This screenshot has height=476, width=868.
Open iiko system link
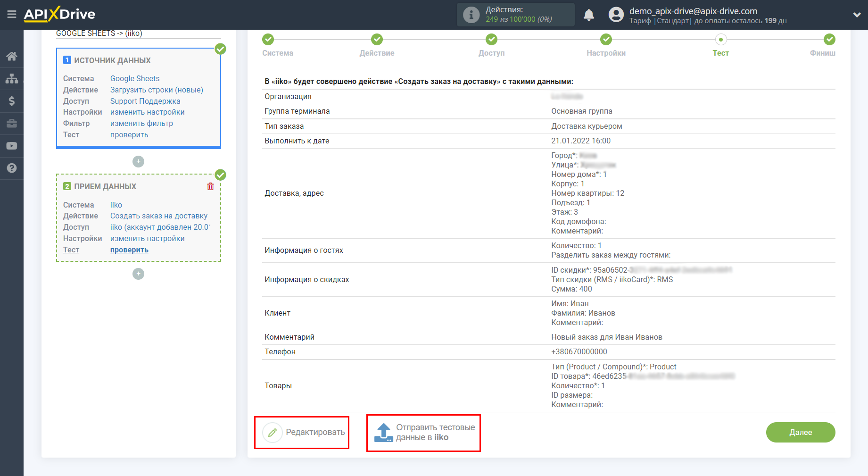(x=116, y=205)
